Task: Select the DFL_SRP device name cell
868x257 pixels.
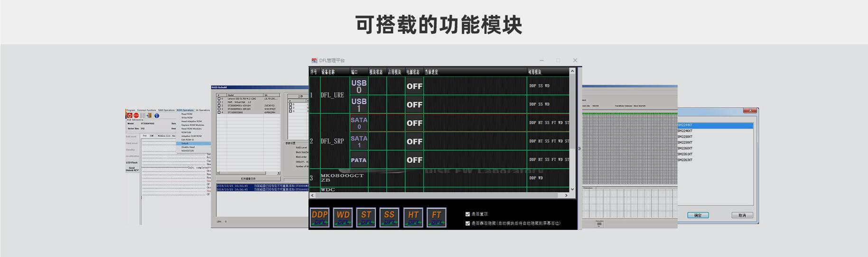Action: point(334,141)
